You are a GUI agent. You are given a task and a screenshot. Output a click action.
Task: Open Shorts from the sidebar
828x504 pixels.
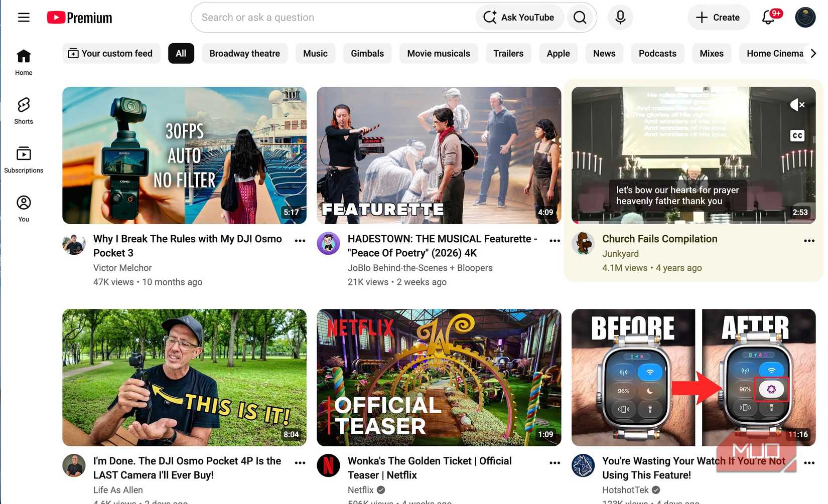coord(24,111)
